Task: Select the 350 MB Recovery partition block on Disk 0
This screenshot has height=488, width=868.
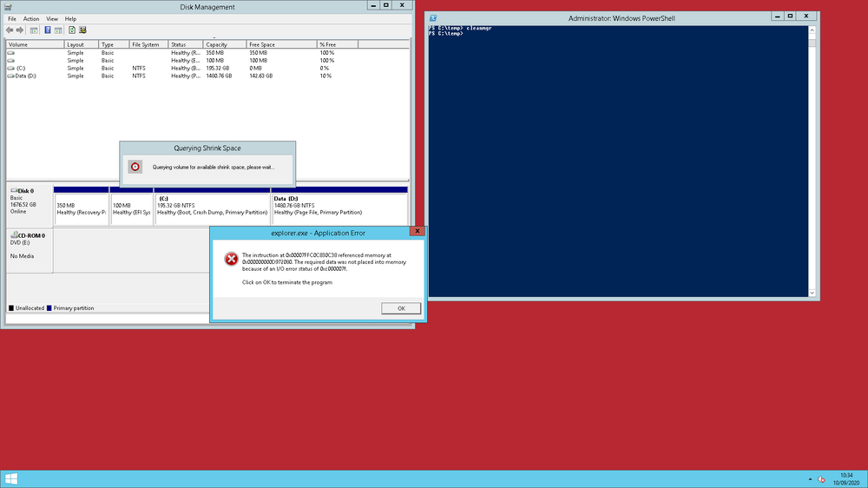Action: 81,206
